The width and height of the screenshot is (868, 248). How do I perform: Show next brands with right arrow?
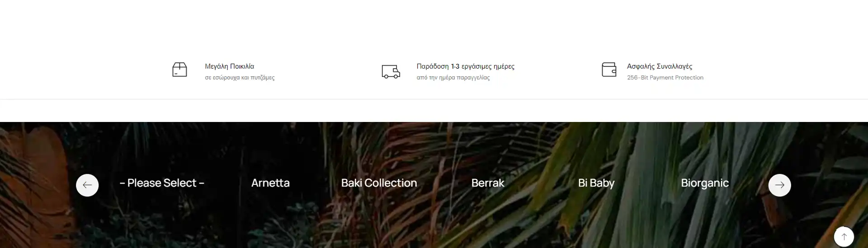tap(780, 185)
